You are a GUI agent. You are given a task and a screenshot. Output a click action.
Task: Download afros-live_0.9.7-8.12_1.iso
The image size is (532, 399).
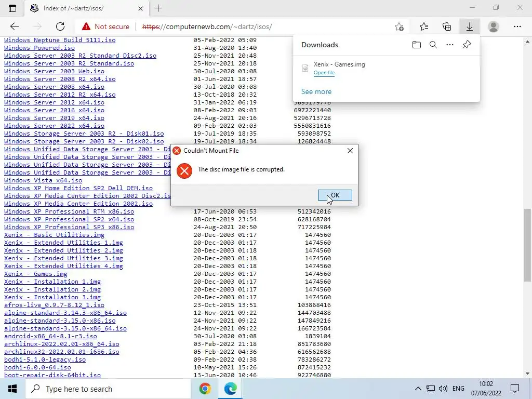click(54, 305)
